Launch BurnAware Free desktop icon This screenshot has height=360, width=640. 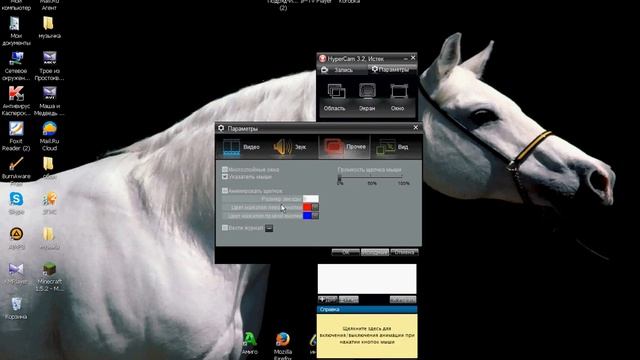tap(16, 171)
